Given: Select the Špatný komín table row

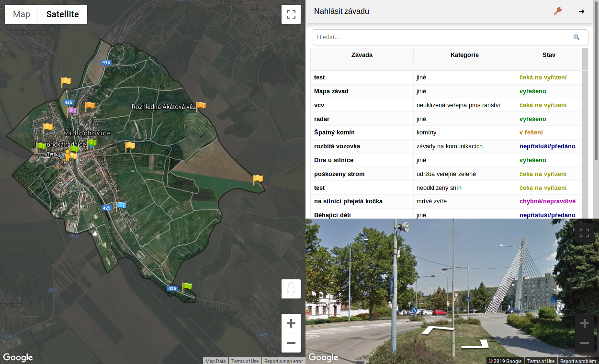Looking at the screenshot, I should 362,132.
